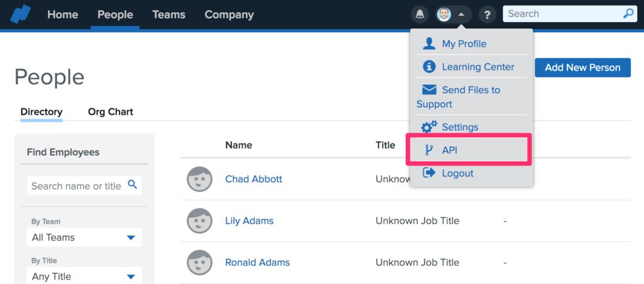Screen dimensions: 644x284
Task: Collapse the user avatar dropdown menu
Action: [x=452, y=14]
